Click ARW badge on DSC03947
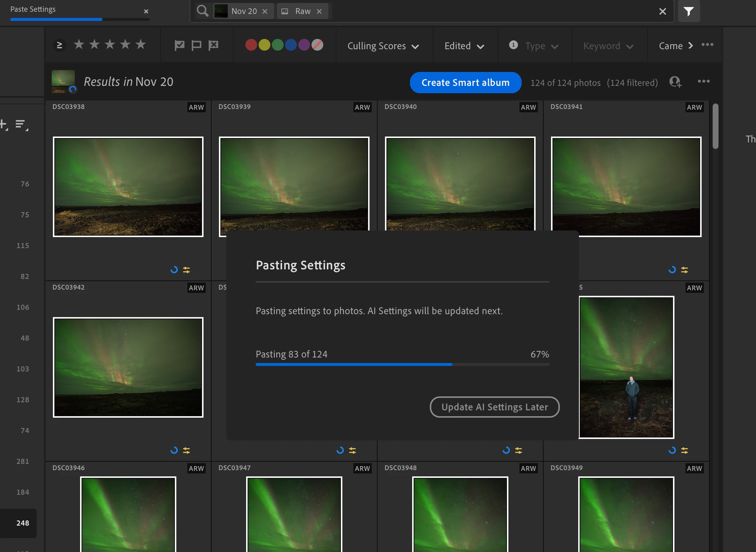The width and height of the screenshot is (756, 552). coord(362,468)
